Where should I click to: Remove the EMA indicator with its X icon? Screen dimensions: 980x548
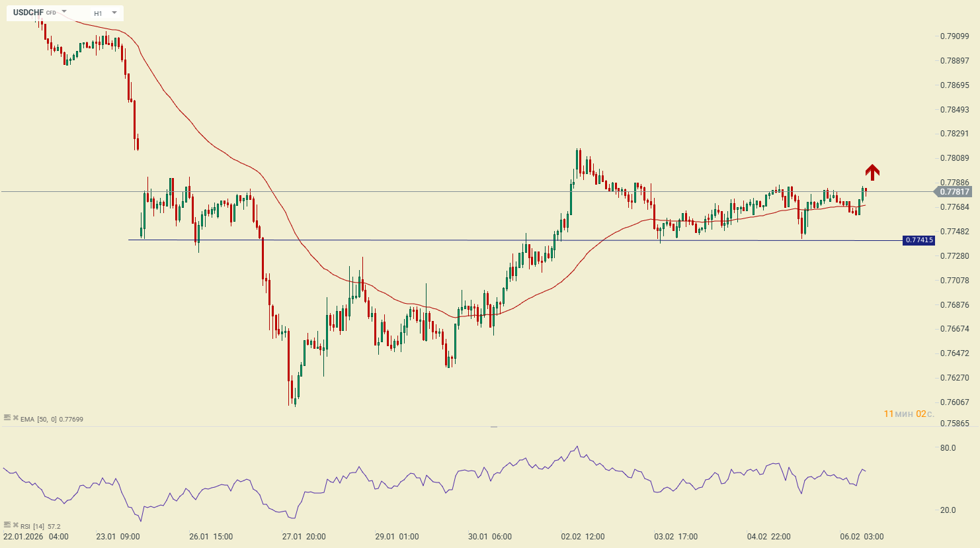(15, 418)
